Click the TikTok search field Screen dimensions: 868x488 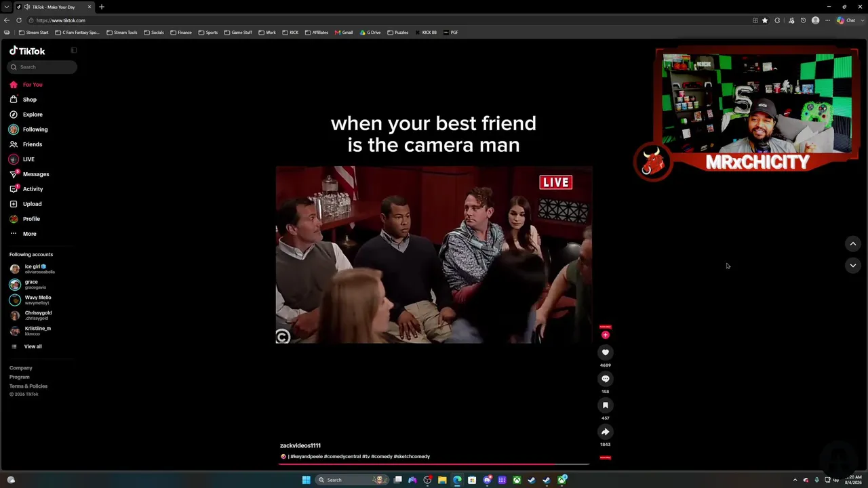(43, 67)
